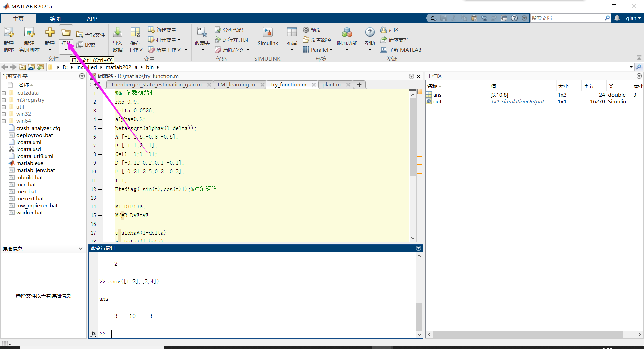Screen dimensions: 644x349
Task: Expand the win64 folder tree node
Action: tap(4, 121)
